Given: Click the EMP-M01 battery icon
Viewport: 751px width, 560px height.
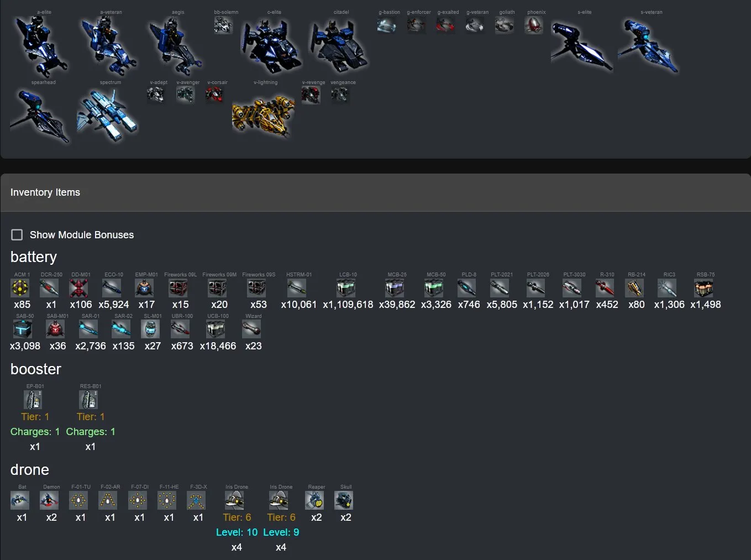Looking at the screenshot, I should click(145, 288).
